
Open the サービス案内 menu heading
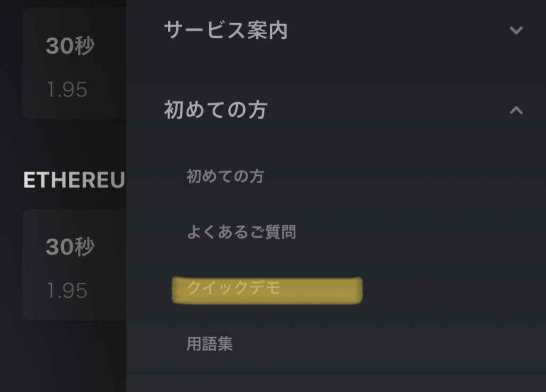point(226,30)
